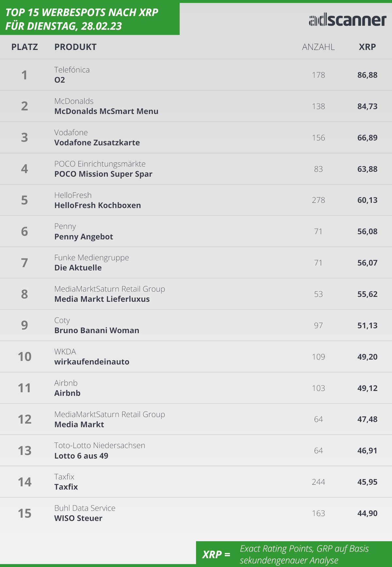
Task: Select the WISO Steuer product
Action: pyautogui.click(x=78, y=518)
